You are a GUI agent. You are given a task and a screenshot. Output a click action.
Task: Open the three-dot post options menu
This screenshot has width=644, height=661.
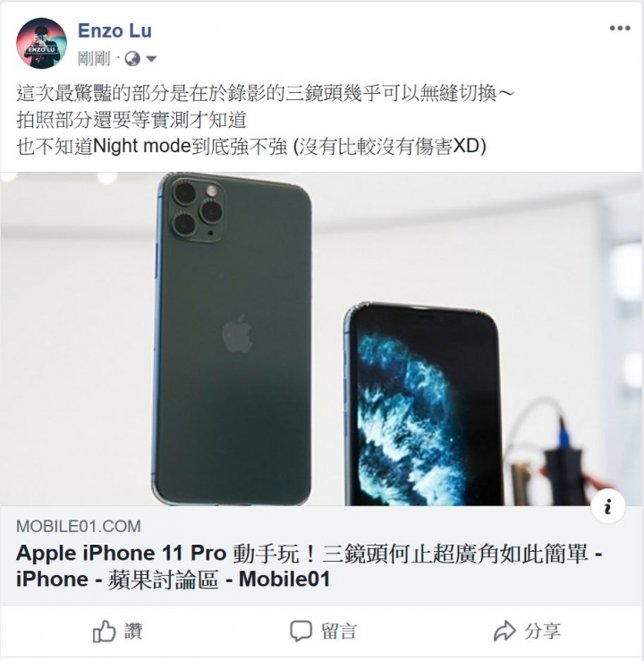620,29
